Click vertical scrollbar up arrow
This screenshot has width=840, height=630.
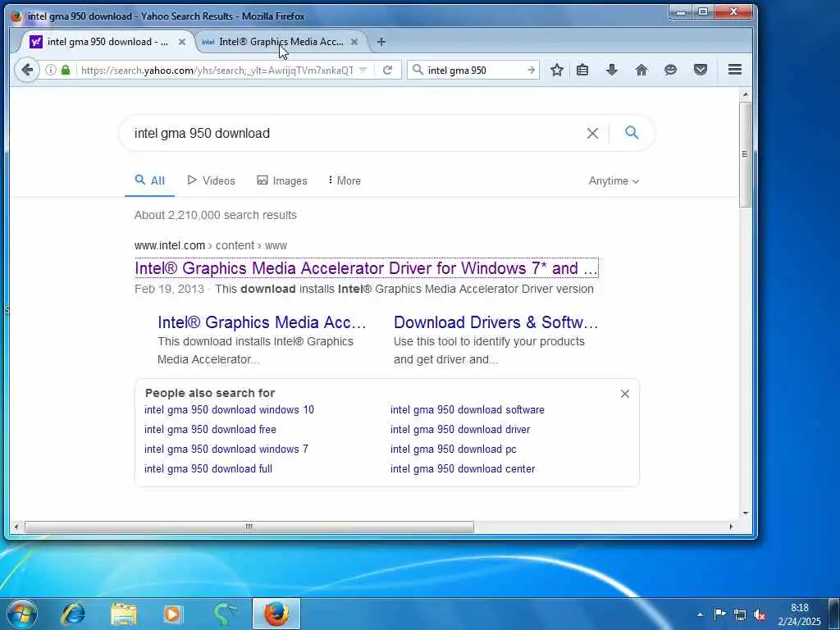click(745, 95)
